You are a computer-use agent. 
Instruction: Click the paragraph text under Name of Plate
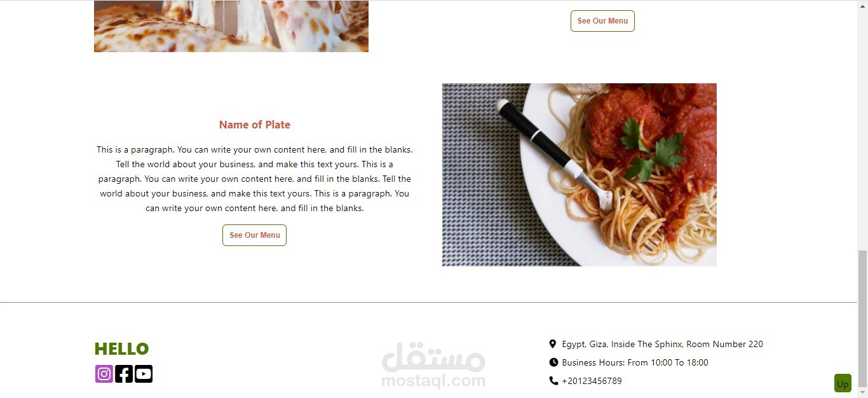pos(255,179)
